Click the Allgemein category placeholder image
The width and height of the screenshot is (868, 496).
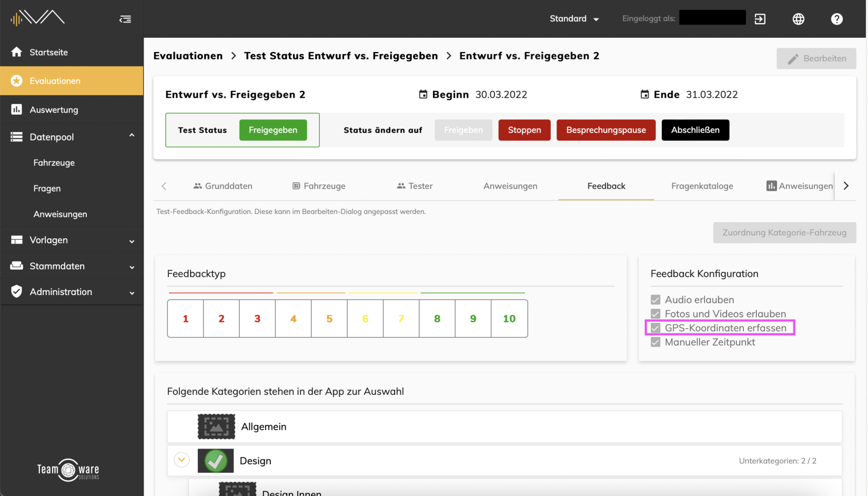tap(216, 426)
